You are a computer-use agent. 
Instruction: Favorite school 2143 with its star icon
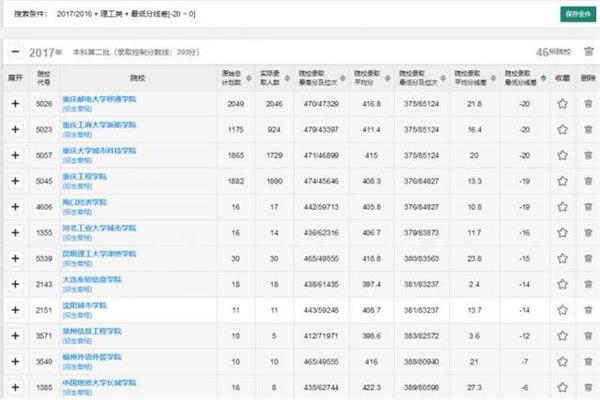(x=562, y=284)
